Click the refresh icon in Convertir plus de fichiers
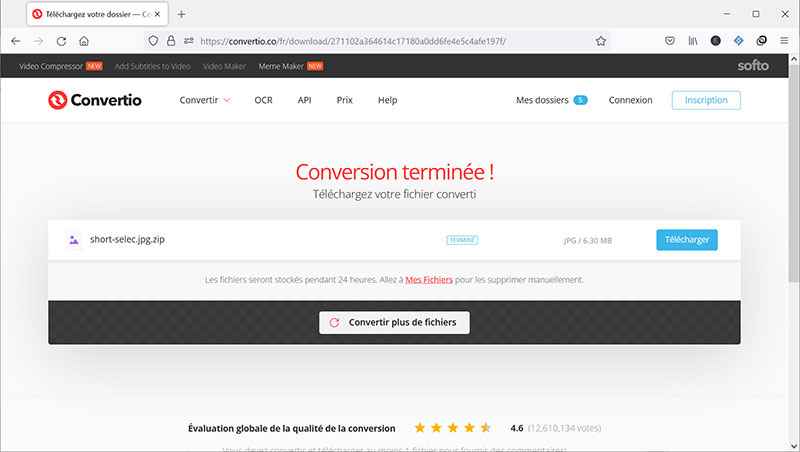This screenshot has height=452, width=800. [x=334, y=322]
